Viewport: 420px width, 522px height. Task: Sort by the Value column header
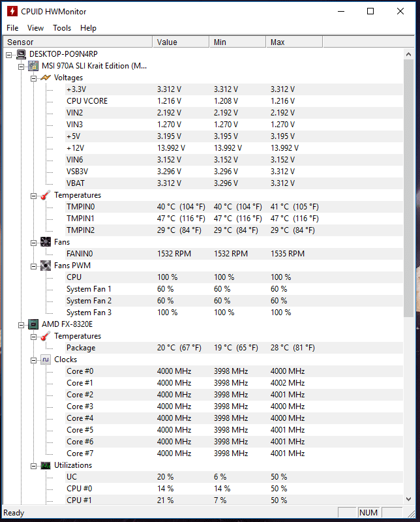pos(181,42)
